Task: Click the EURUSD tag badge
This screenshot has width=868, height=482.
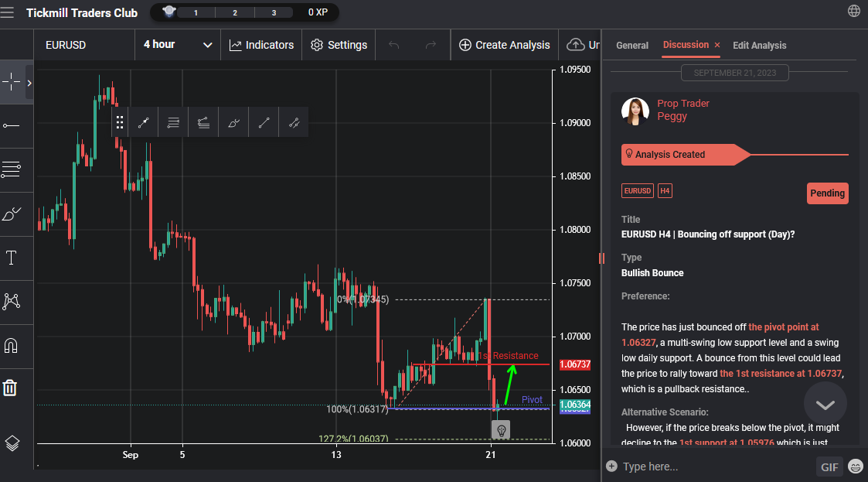Action: coord(637,190)
